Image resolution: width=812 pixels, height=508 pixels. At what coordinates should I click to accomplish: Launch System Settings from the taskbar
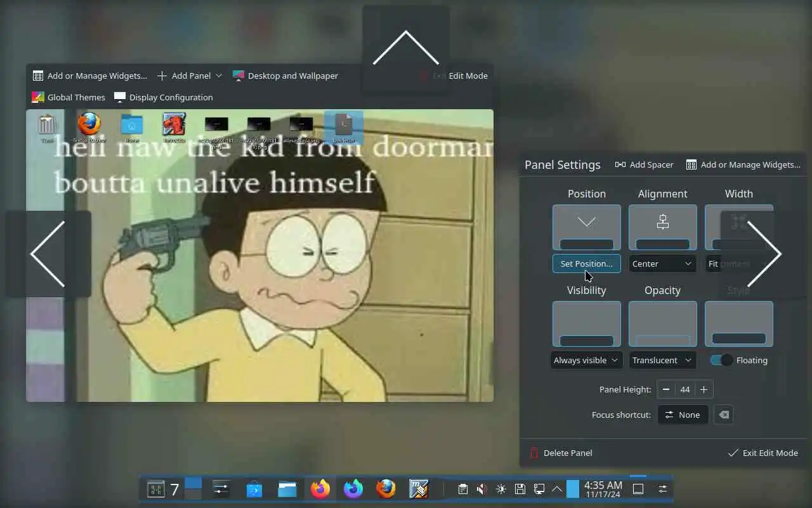coord(221,489)
